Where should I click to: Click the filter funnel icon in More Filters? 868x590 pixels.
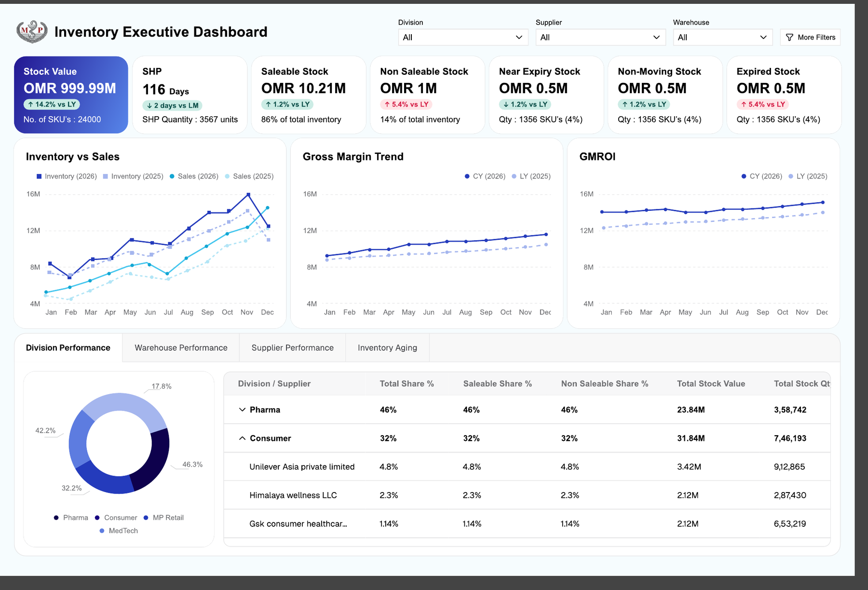coord(789,37)
